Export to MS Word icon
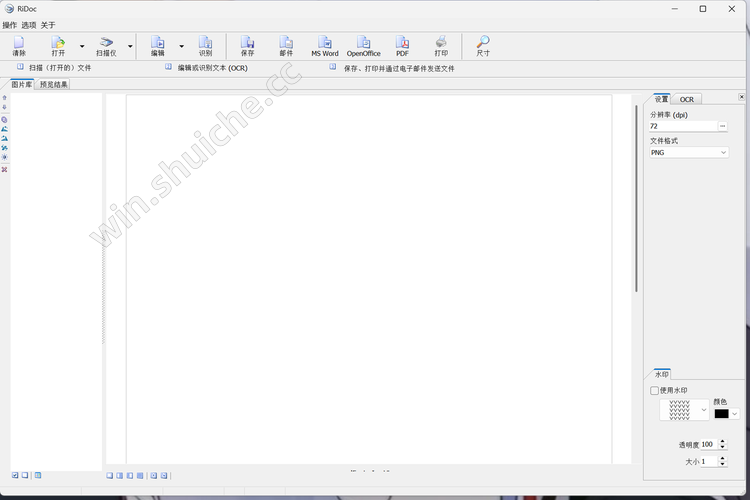Viewport: 750px width, 500px height. pyautogui.click(x=324, y=45)
